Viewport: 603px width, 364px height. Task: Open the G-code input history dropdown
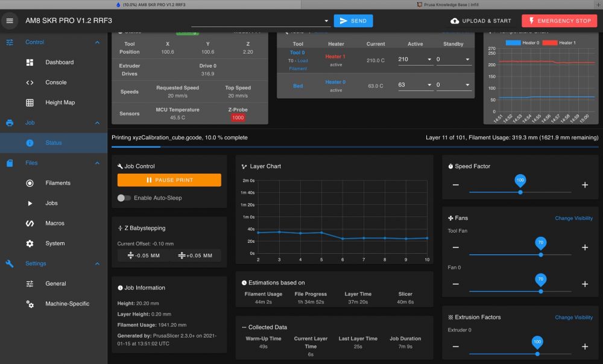(x=326, y=20)
